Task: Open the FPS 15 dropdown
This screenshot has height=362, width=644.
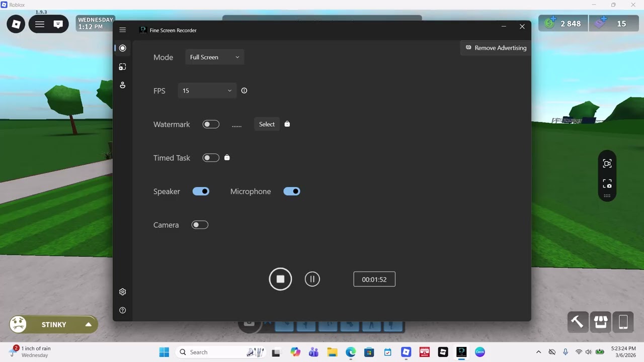Action: tap(207, 90)
